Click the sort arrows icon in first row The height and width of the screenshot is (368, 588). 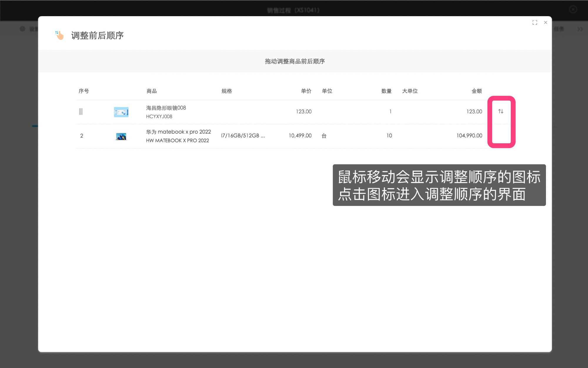click(x=501, y=111)
